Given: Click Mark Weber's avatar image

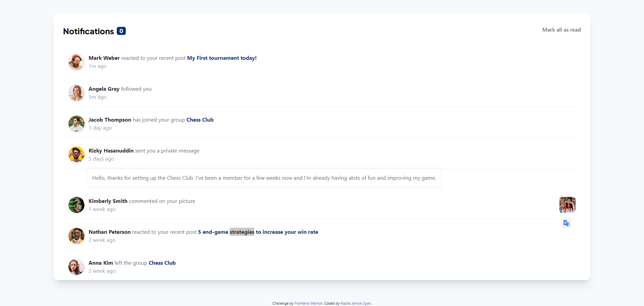Looking at the screenshot, I should [76, 62].
